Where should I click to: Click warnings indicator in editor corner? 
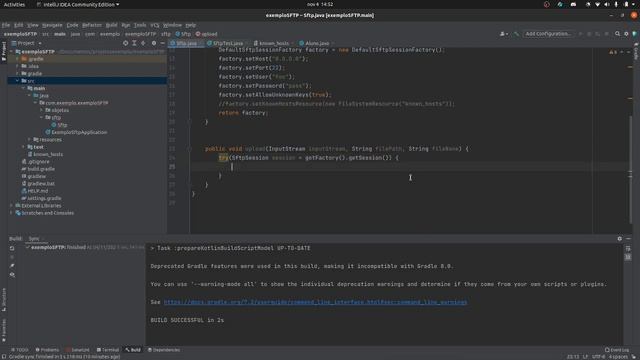click(x=613, y=52)
